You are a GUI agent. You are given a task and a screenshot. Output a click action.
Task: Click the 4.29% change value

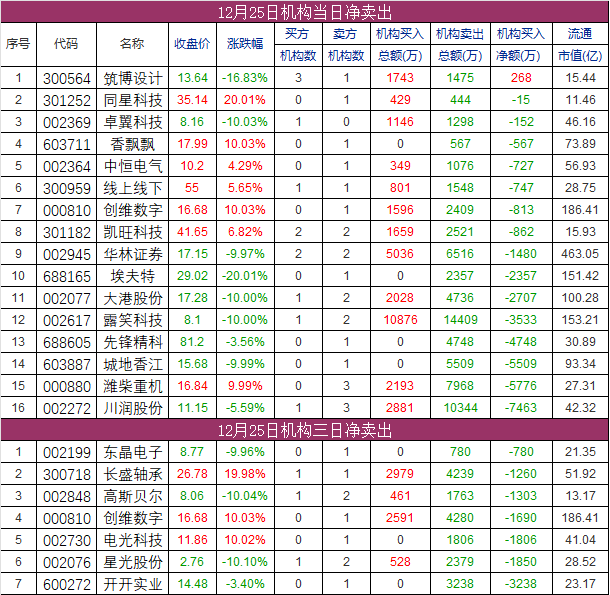[x=245, y=166]
